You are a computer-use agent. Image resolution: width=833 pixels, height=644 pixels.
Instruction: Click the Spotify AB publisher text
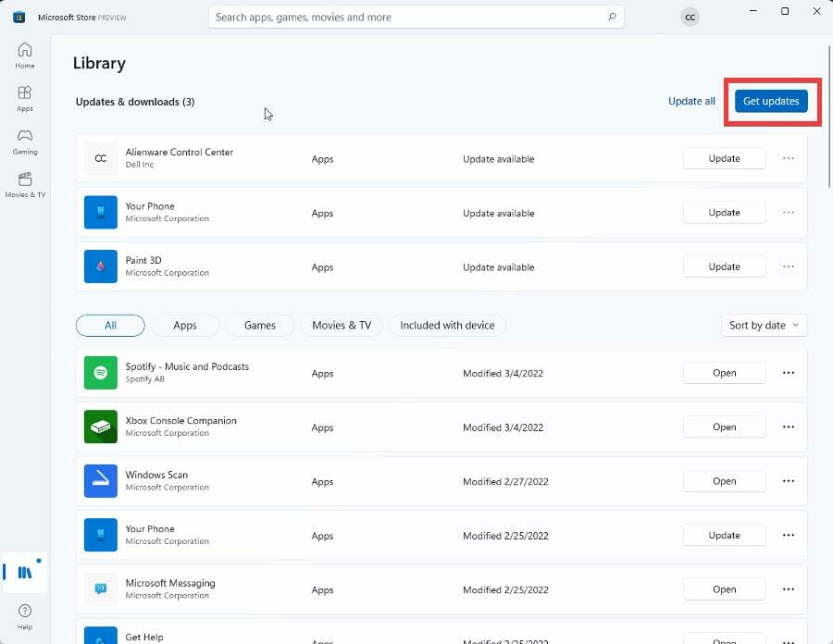tap(144, 379)
